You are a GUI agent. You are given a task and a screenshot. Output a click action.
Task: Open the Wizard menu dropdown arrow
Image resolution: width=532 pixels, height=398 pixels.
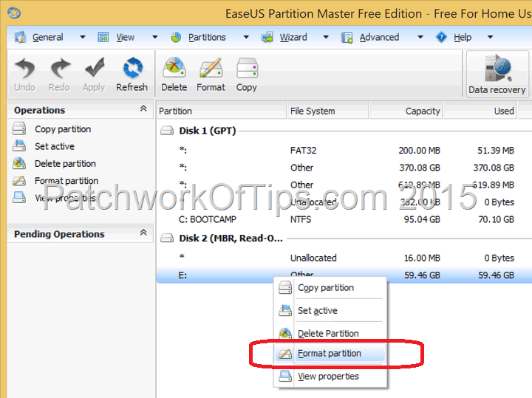(x=326, y=37)
